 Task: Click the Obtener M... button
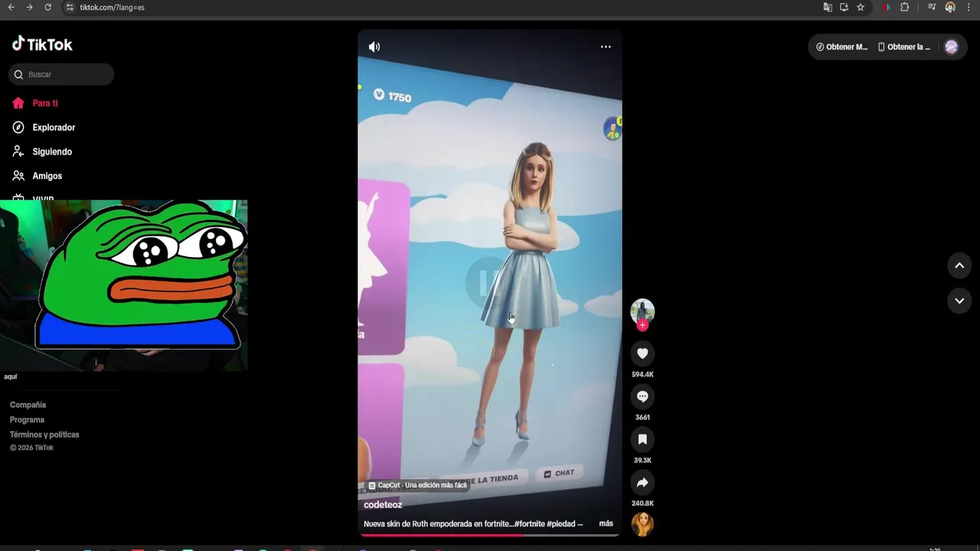click(x=841, y=47)
